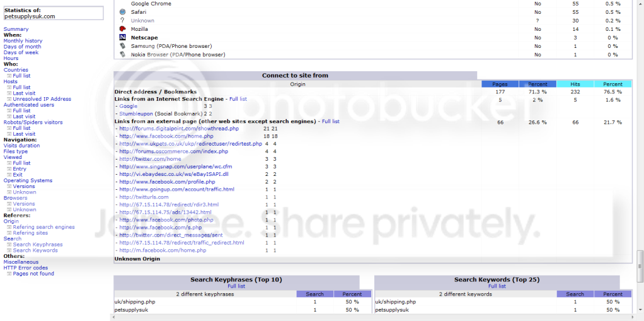Click the petsupplysuk keyphrase cell

(131, 310)
